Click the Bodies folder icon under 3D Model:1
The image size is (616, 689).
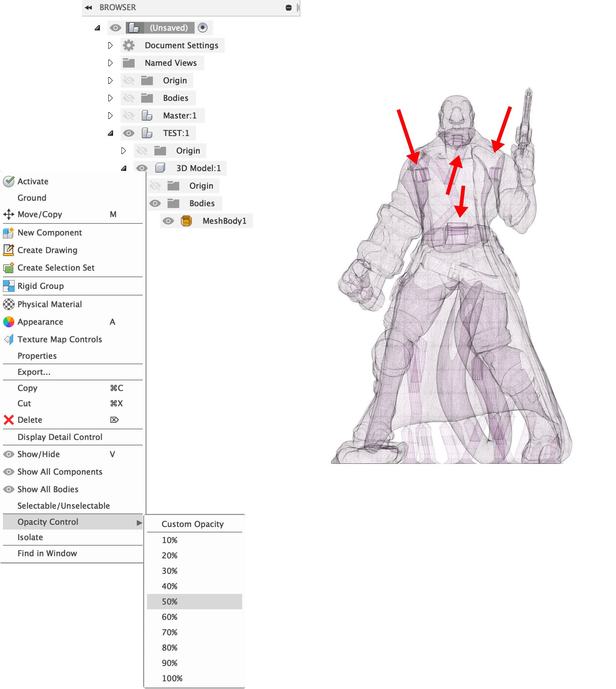[x=173, y=203]
